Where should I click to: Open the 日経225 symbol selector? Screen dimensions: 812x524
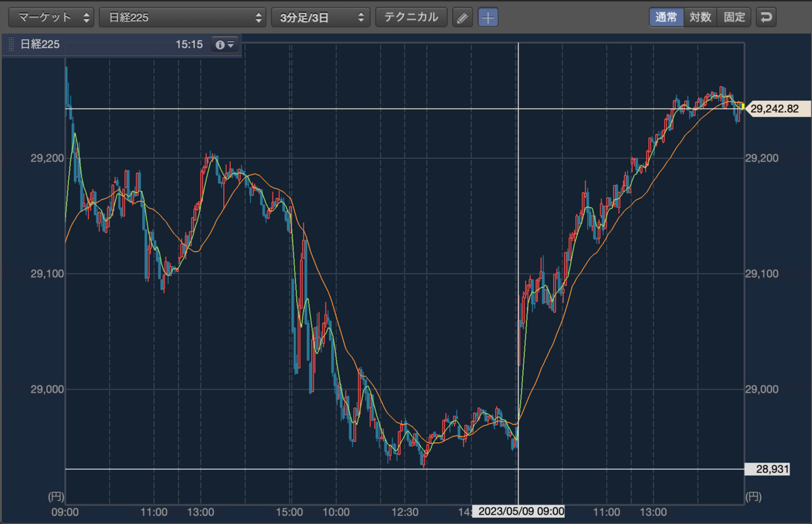183,17
